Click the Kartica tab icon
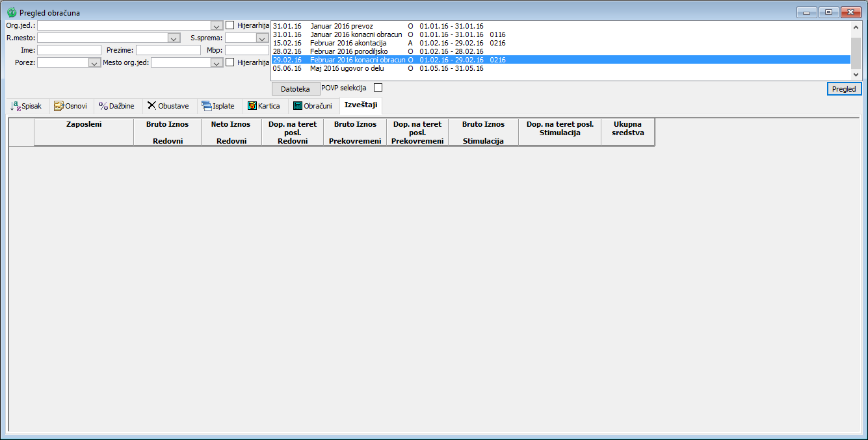Image resolution: width=868 pixels, height=440 pixels. pyautogui.click(x=252, y=106)
